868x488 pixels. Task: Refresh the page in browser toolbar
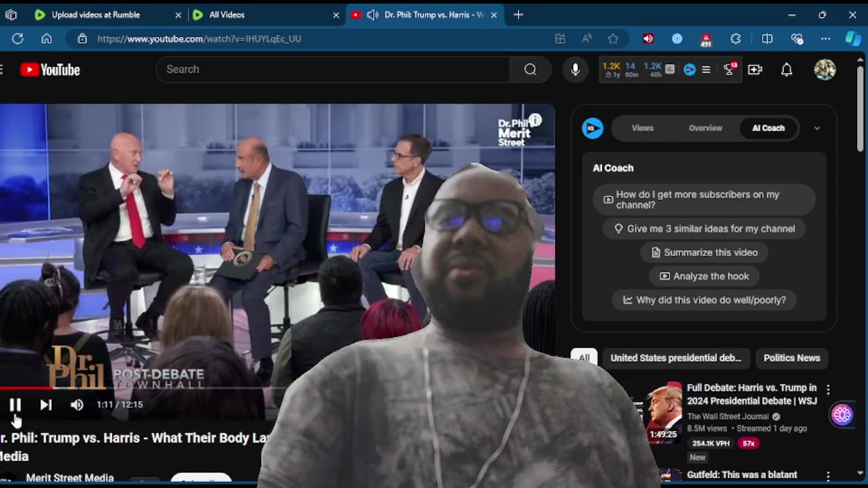click(18, 39)
